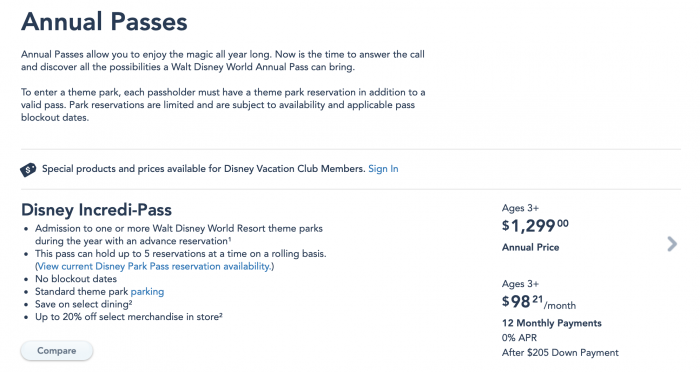Open the Sign In link for Vacation Club Members

383,169
